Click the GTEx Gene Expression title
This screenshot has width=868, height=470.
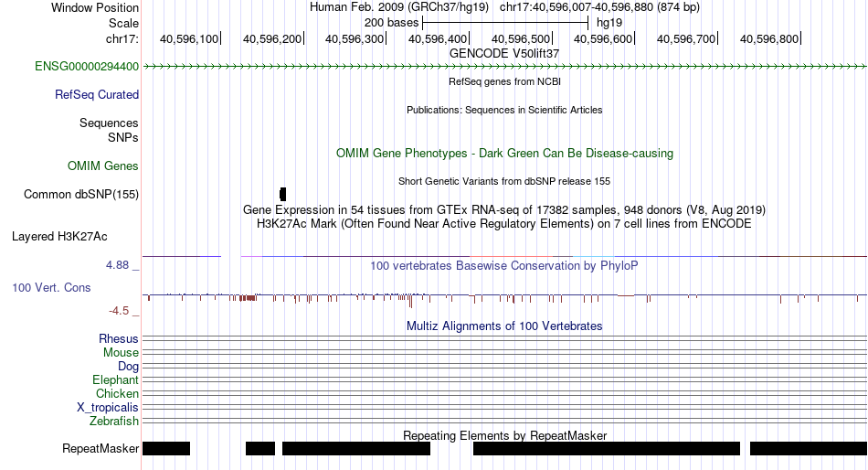pos(504,210)
